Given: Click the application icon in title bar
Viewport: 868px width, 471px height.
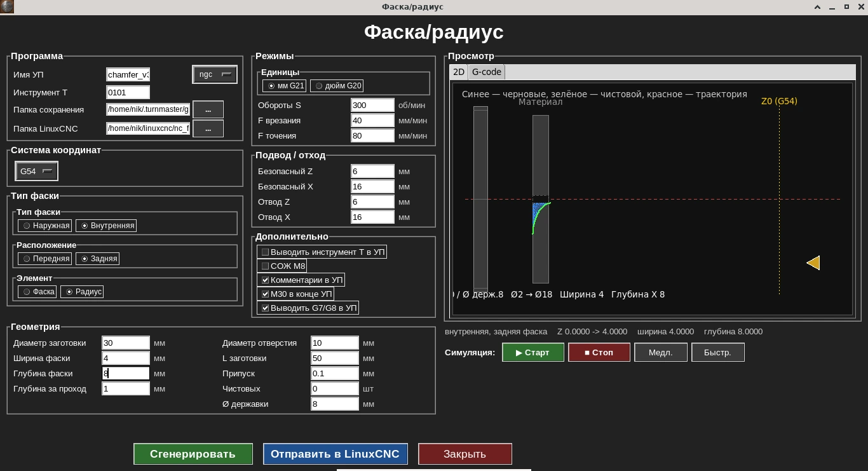Looking at the screenshot, I should pyautogui.click(x=6, y=6).
